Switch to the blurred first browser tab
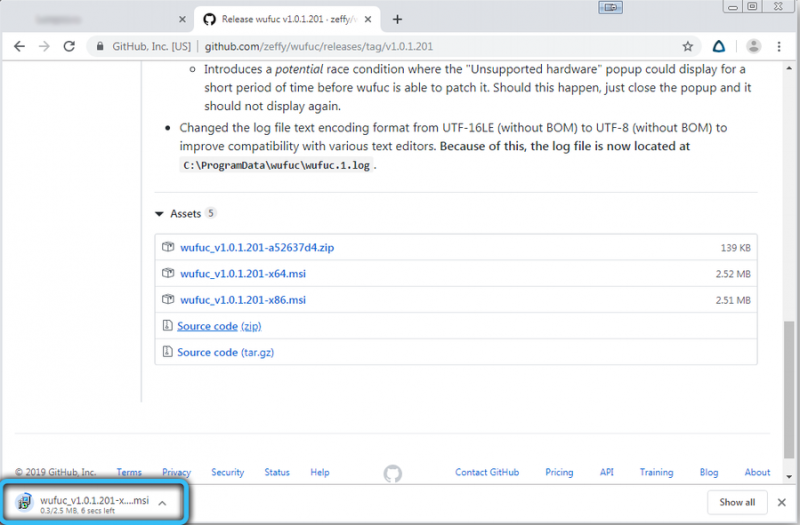The width and height of the screenshot is (800, 525). pyautogui.click(x=97, y=19)
